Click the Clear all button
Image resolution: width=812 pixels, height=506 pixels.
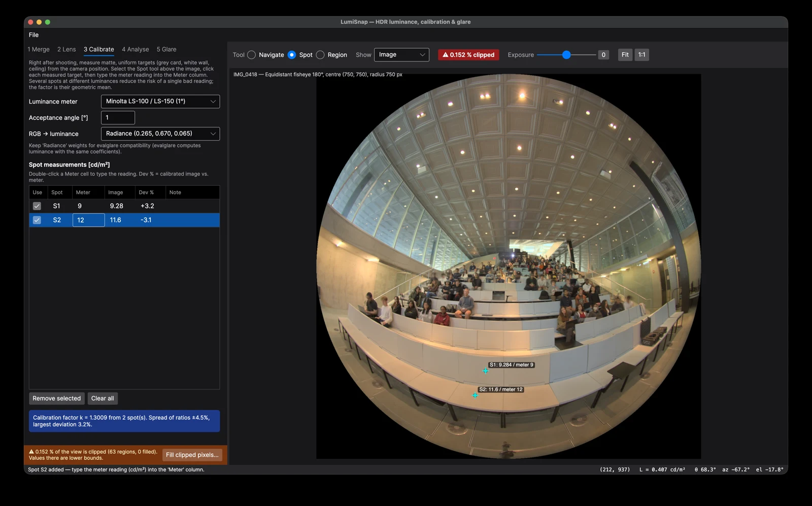(103, 398)
